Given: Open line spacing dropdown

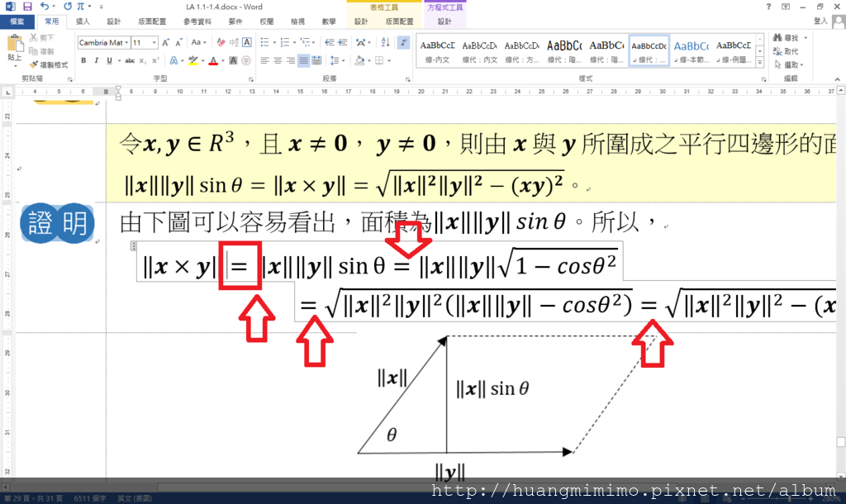Looking at the screenshot, I should [x=338, y=60].
